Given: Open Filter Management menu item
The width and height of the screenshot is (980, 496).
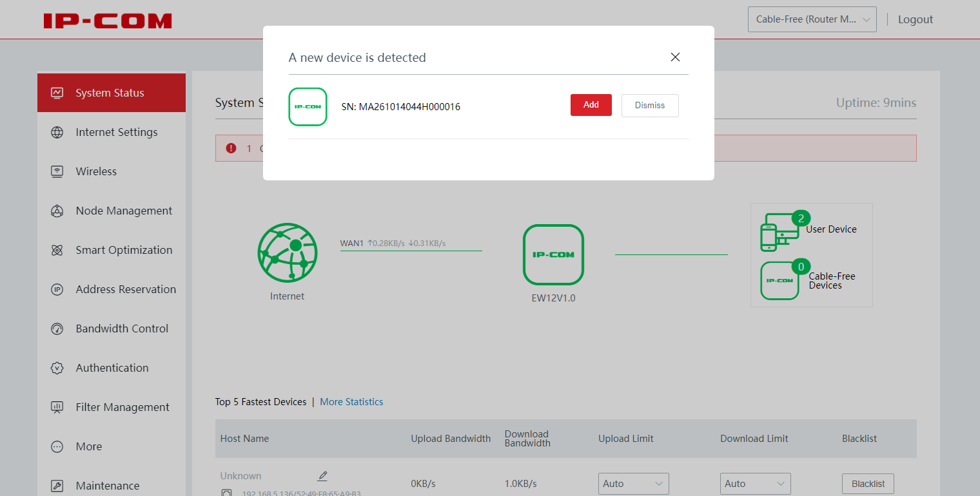Looking at the screenshot, I should (x=112, y=407).
